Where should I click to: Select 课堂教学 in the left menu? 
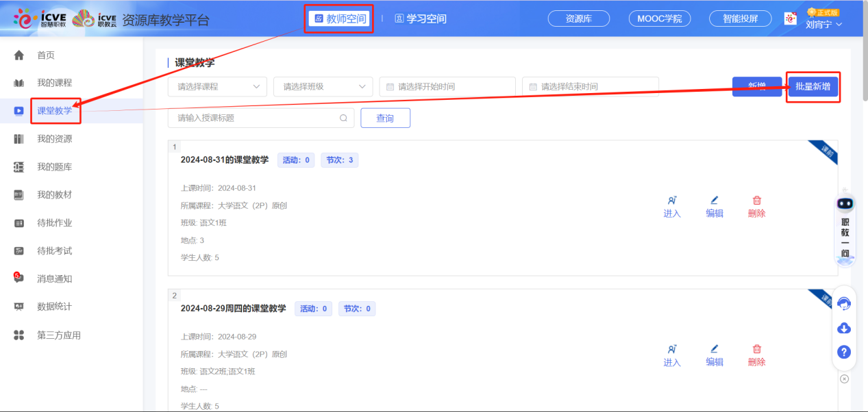pyautogui.click(x=55, y=110)
